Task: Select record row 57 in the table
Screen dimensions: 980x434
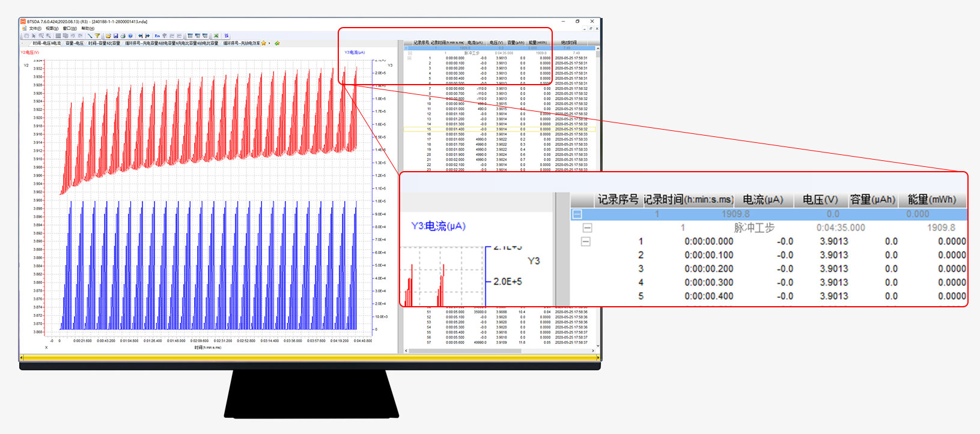Action: point(500,342)
